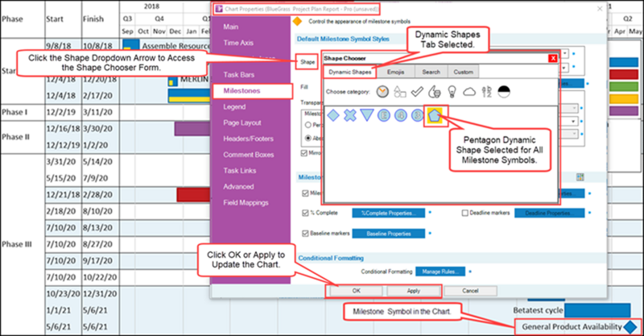The height and width of the screenshot is (336, 644).
Task: Choose the clock category icon in Shape Chooser
Action: coord(382,92)
